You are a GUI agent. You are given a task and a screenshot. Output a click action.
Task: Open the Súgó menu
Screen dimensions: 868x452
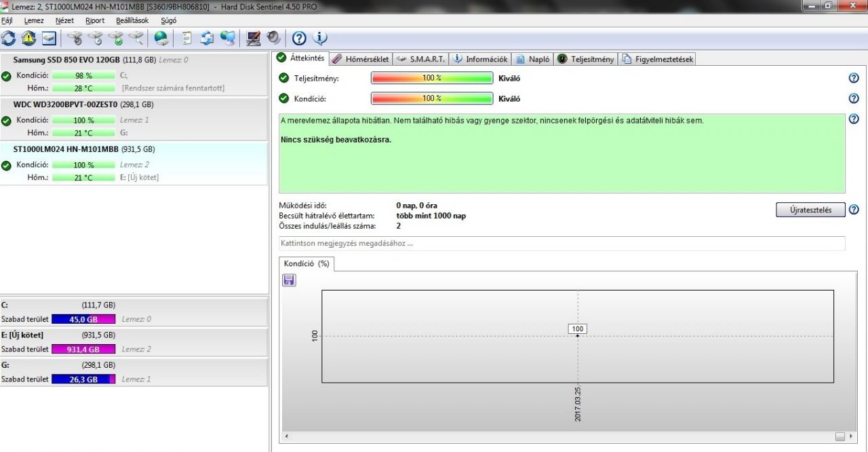pyautogui.click(x=167, y=20)
